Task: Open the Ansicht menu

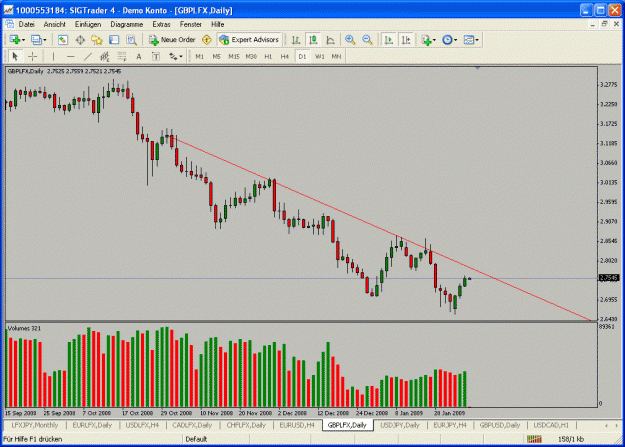Action: tap(55, 24)
